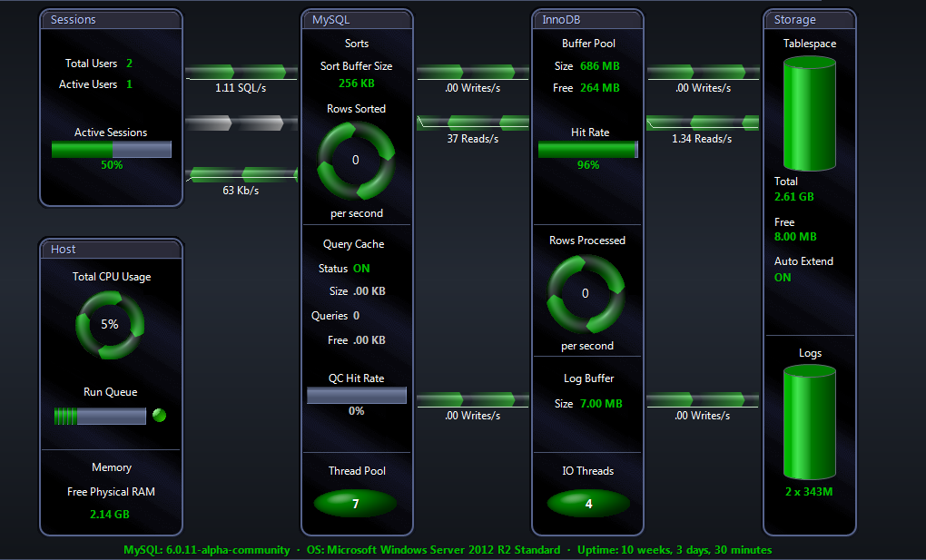This screenshot has height=560, width=926.
Task: Click the Buffer Pool Free 264 MB value
Action: pos(600,88)
